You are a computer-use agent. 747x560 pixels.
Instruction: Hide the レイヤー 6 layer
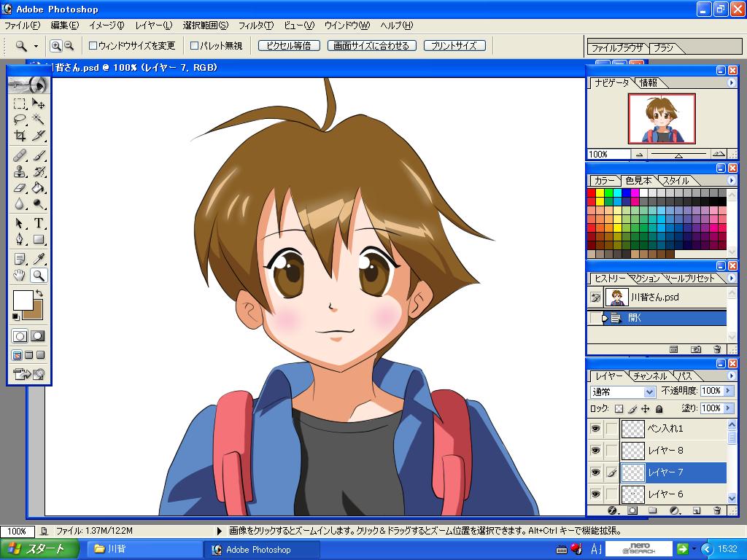595,494
